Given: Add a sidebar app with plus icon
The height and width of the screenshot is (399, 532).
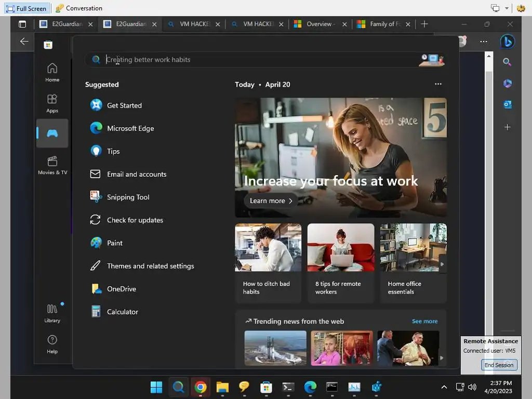Looking at the screenshot, I should tap(507, 127).
